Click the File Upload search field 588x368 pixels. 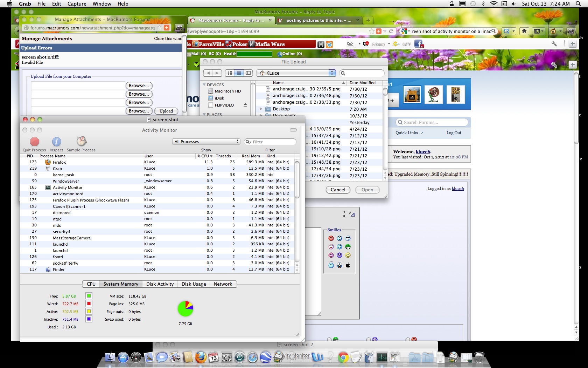(x=362, y=73)
